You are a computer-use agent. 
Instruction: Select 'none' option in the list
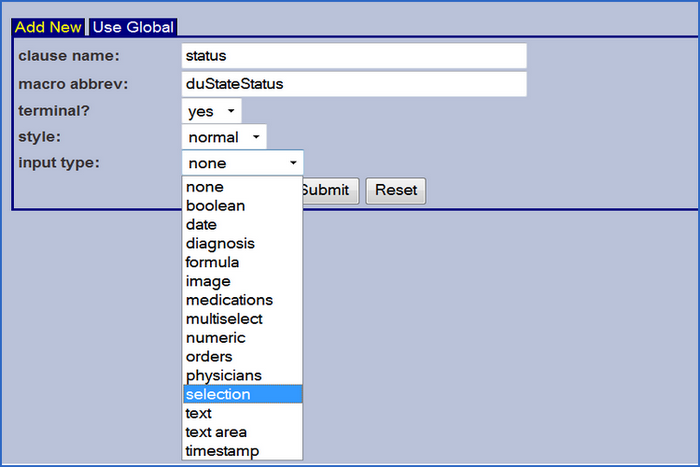pos(242,187)
